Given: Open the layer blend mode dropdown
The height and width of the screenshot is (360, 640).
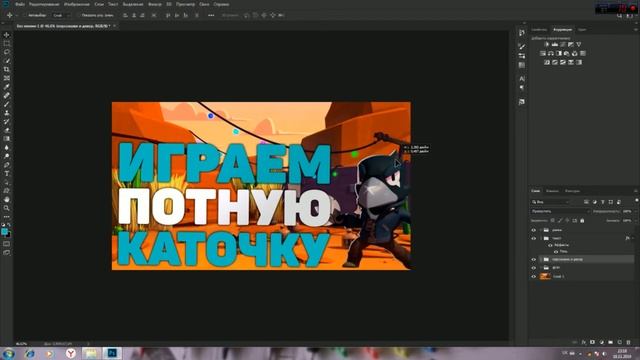Looking at the screenshot, I should 561,211.
